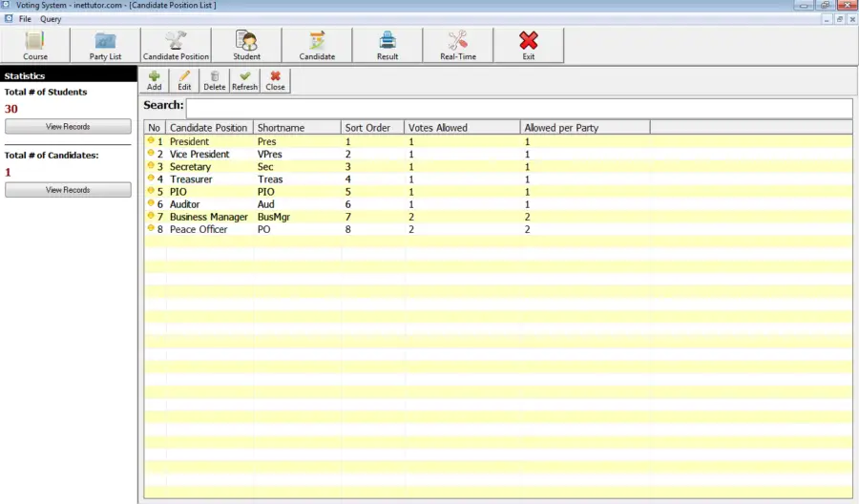Select the yellow bullet of Peace Officer row
This screenshot has width=859, height=504.
click(x=151, y=228)
